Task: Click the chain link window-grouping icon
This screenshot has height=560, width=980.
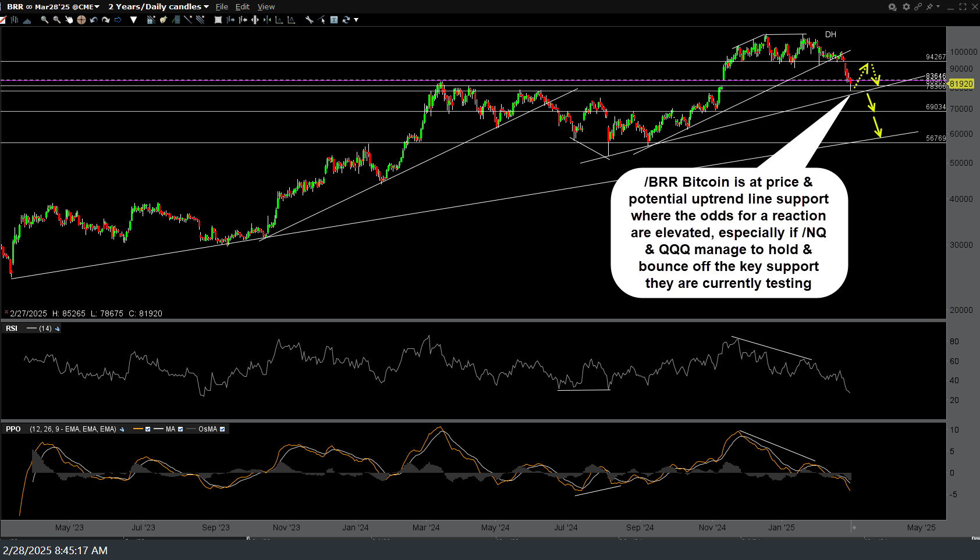Action: point(918,7)
